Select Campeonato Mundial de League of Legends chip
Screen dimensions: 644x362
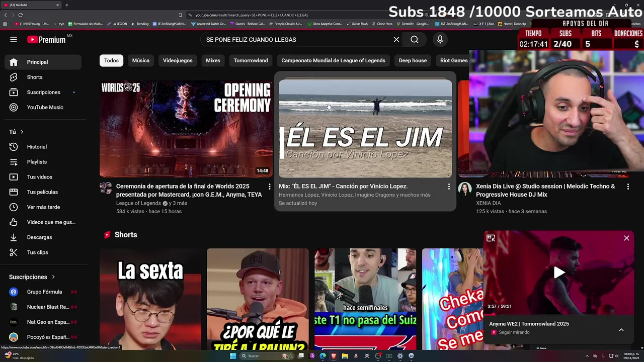pos(333,60)
